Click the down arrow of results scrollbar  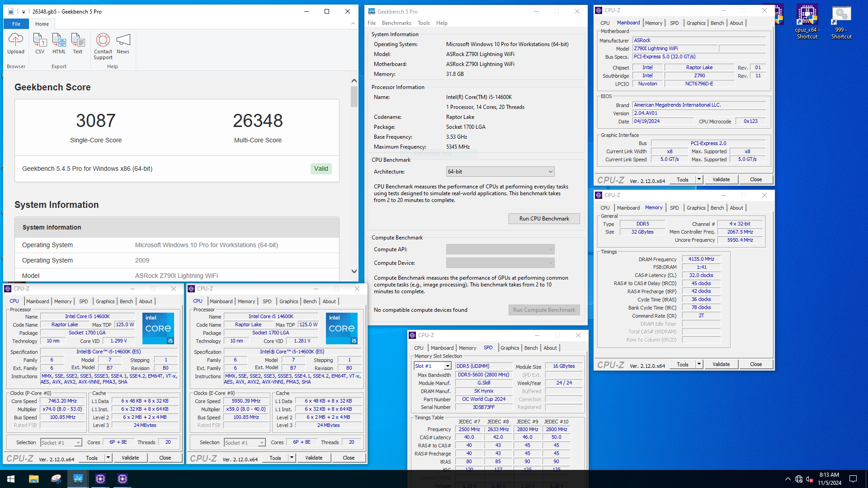pyautogui.click(x=354, y=272)
